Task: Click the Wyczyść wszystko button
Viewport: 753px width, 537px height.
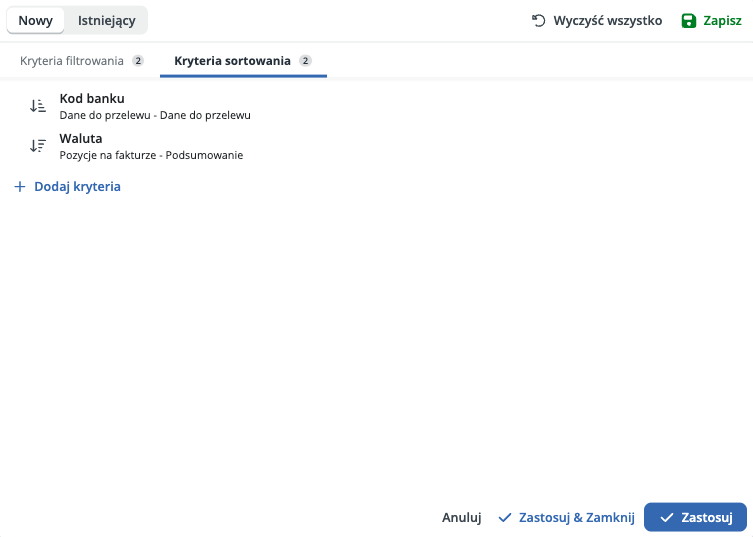Action: [x=597, y=21]
